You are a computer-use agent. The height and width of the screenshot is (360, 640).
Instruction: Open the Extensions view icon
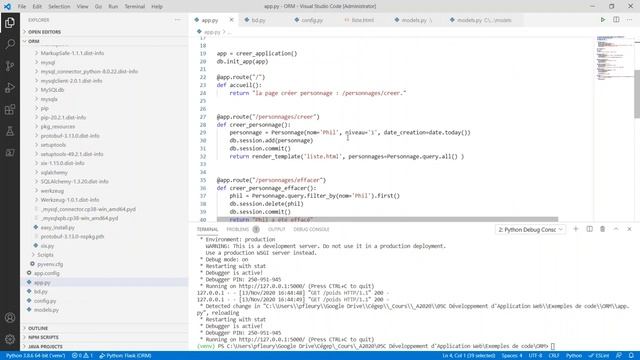tap(10, 109)
